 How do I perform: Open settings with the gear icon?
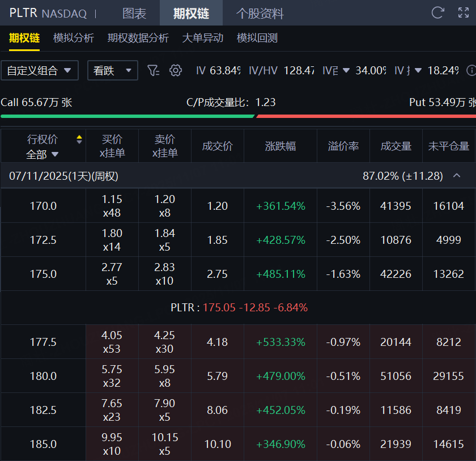point(176,70)
